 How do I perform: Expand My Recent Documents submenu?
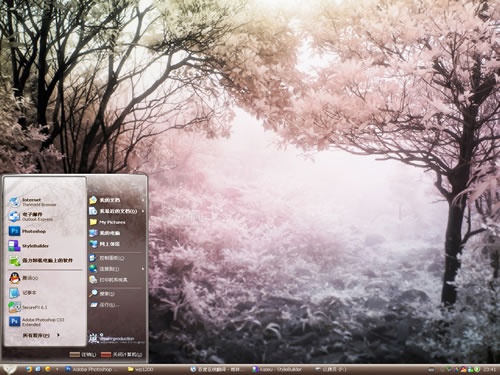[x=117, y=211]
